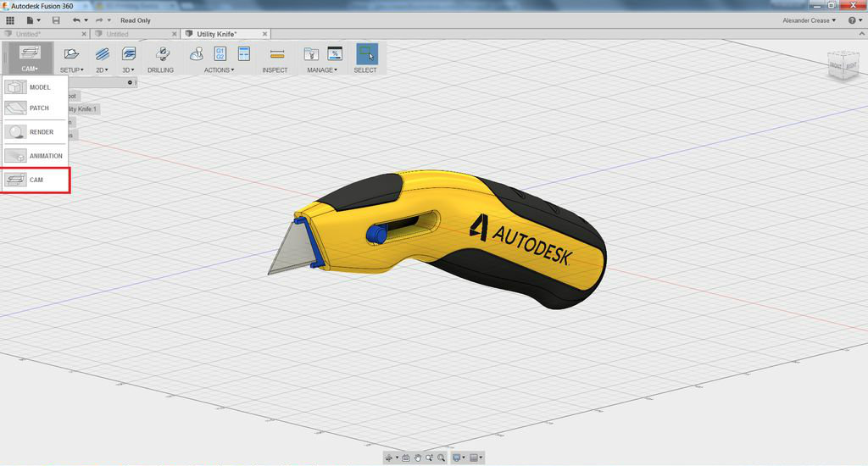Viewport: 868px width, 466px height.
Task: Open the Orbit type dropdown arrow
Action: [397, 458]
